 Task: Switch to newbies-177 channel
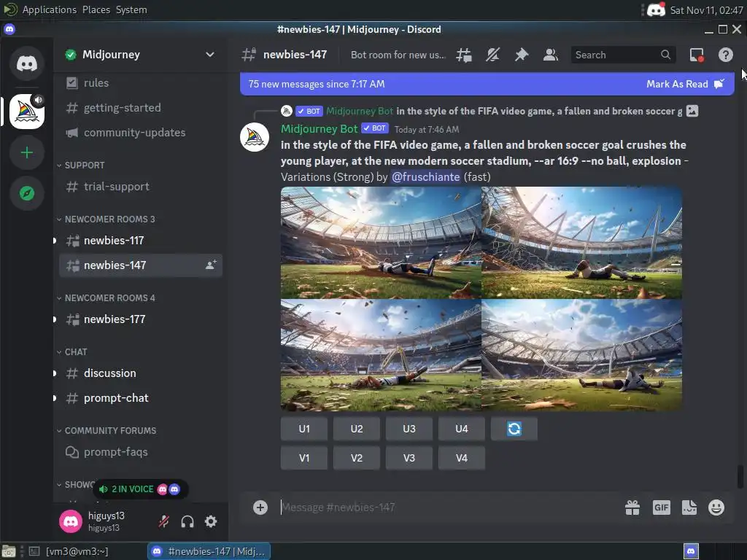[140, 319]
